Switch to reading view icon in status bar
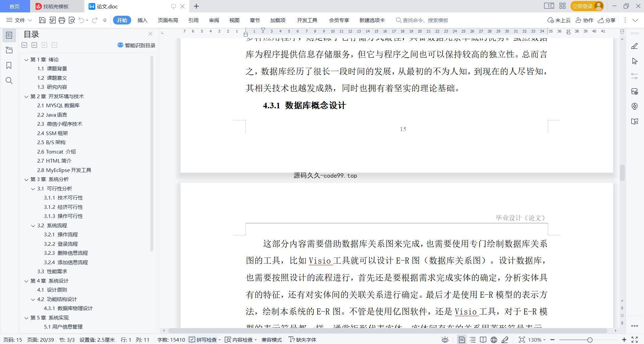The width and height of the screenshot is (644, 344). (483, 340)
